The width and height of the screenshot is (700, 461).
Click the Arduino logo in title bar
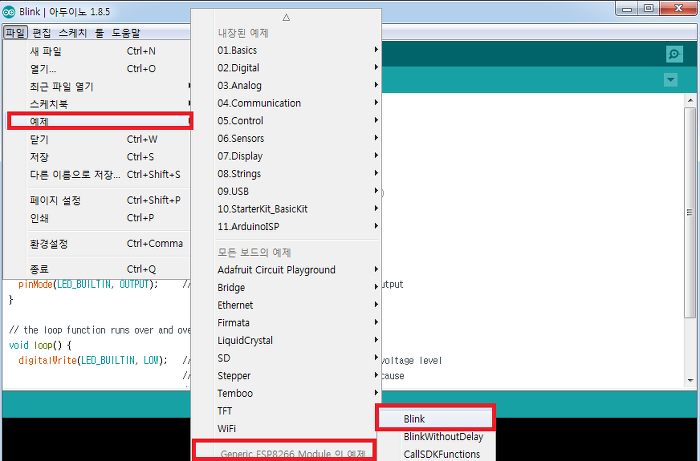pos(9,12)
